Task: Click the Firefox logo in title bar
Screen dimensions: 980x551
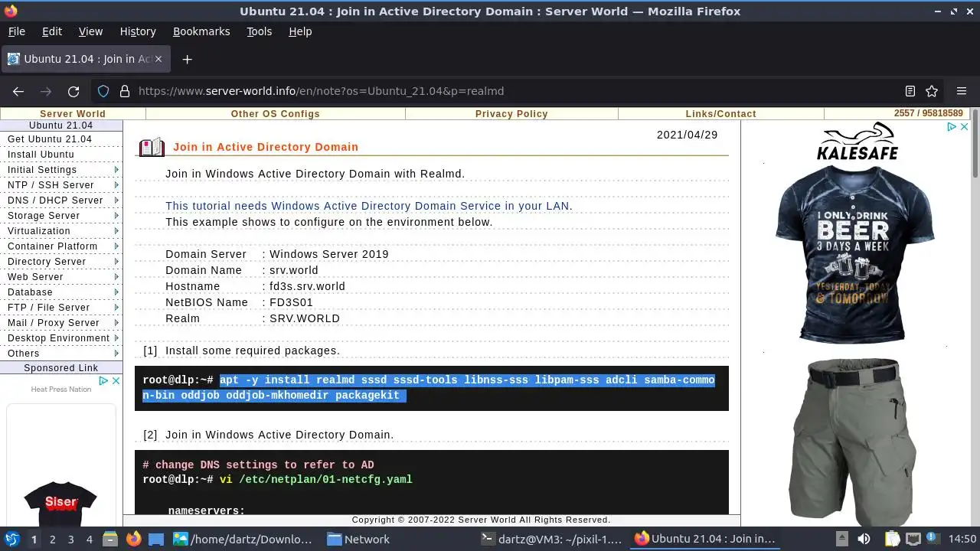Action: 10,11
